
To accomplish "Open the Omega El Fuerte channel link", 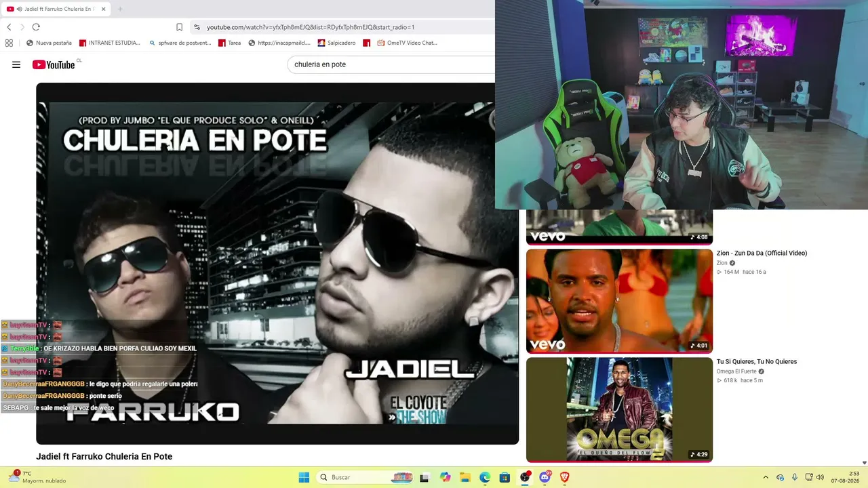I will (x=736, y=371).
